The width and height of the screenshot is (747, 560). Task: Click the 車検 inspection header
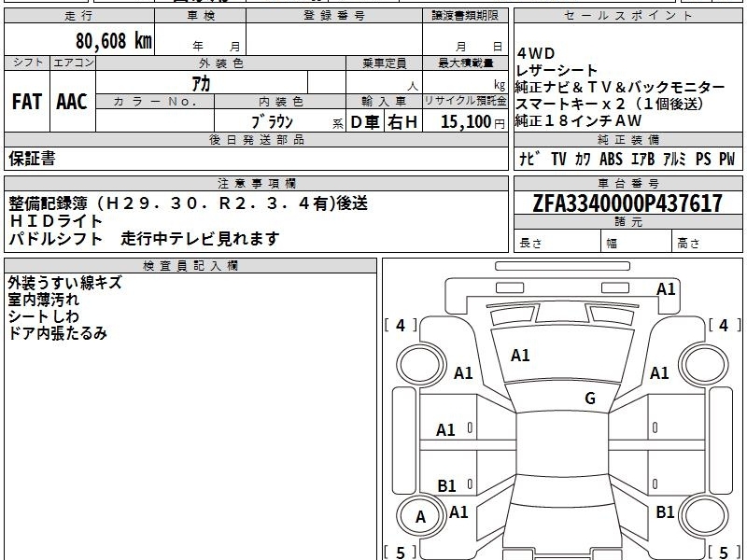(201, 16)
